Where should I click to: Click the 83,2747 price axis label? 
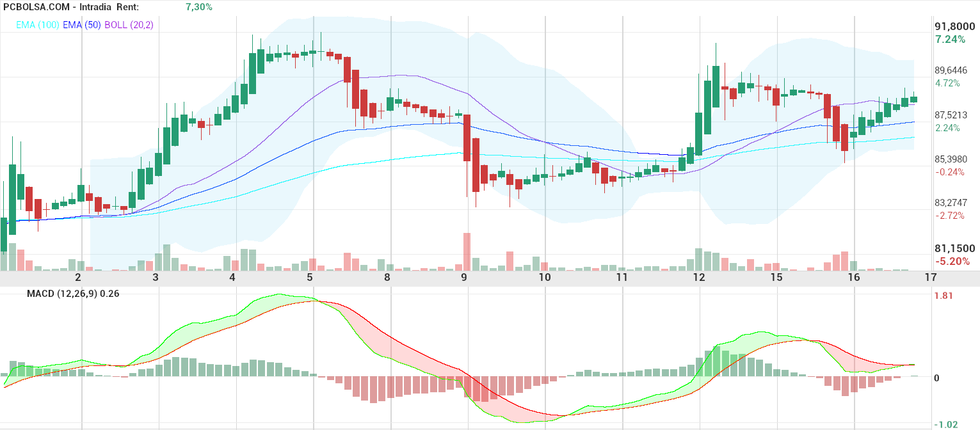click(951, 203)
